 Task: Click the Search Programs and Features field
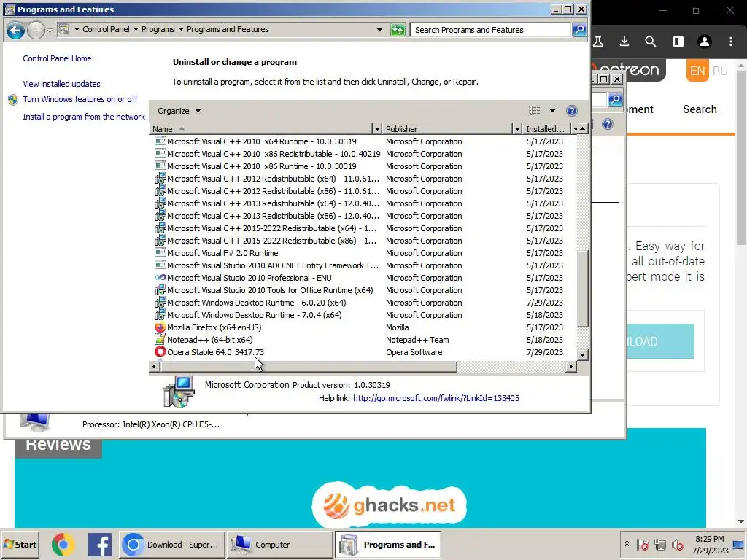[x=490, y=30]
